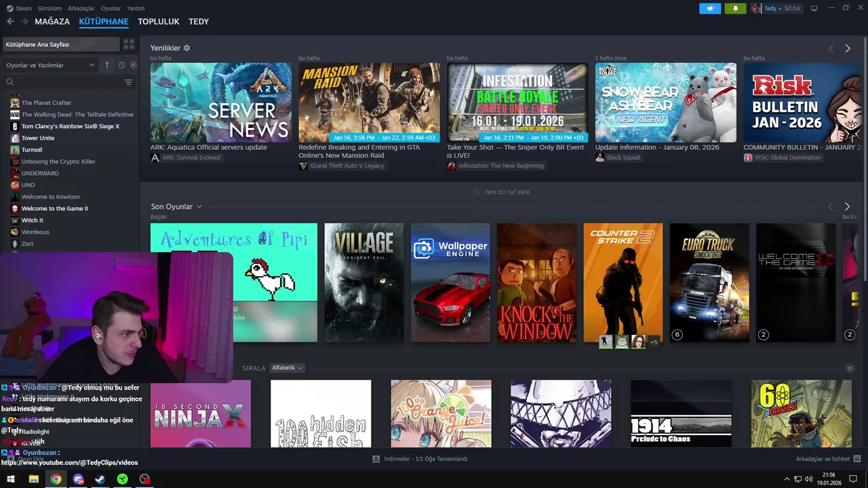
Task: Go back with the left arrow navigation
Action: coord(10,22)
